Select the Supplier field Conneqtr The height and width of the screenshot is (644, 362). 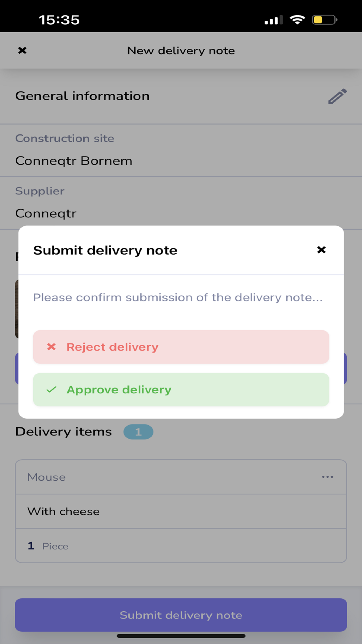(x=181, y=203)
